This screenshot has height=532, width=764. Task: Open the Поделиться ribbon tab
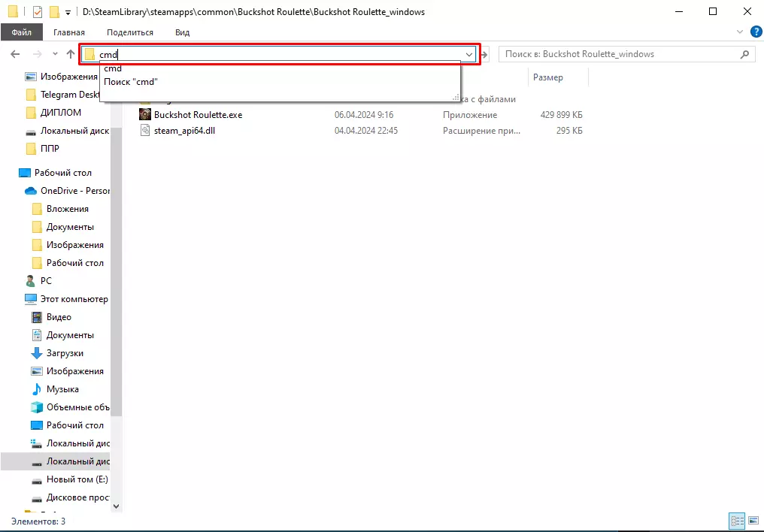(x=129, y=32)
